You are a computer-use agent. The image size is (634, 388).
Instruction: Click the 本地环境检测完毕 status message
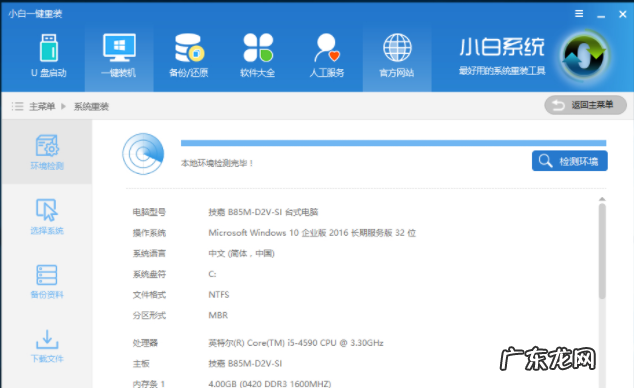point(217,163)
